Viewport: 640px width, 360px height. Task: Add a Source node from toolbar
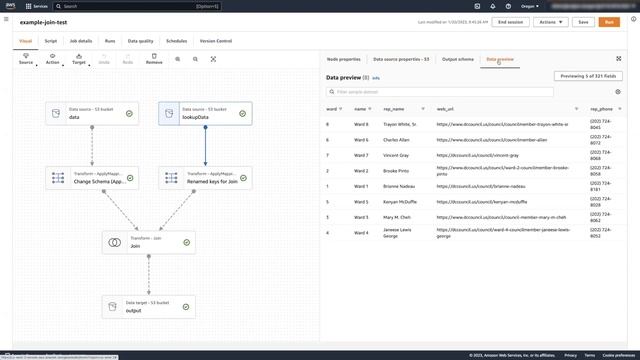tap(26, 59)
